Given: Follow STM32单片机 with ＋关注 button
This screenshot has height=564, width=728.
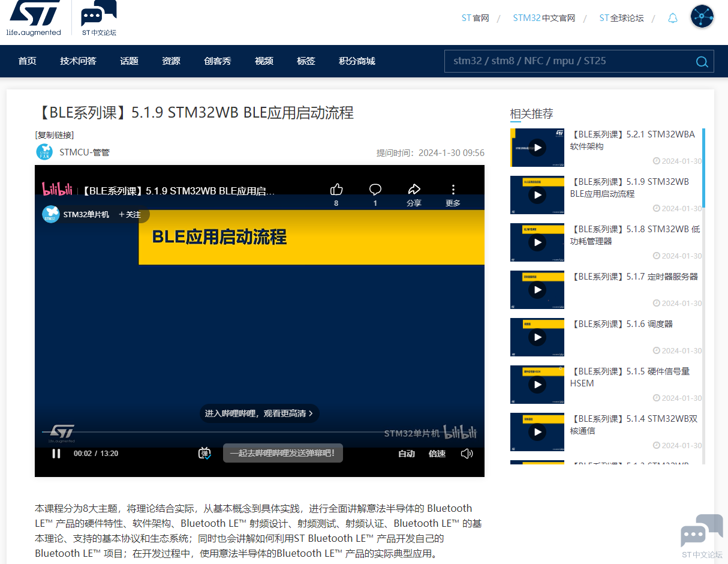Looking at the screenshot, I should (130, 214).
